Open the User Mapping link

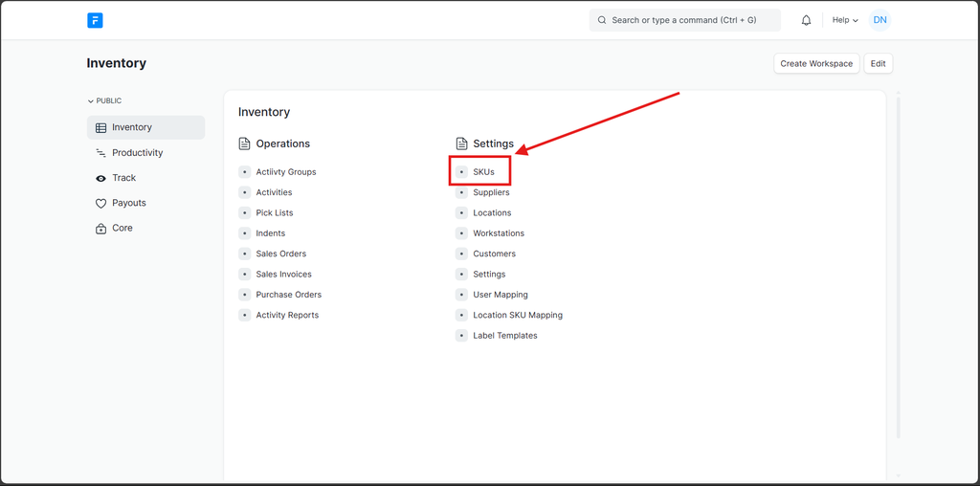coord(501,295)
